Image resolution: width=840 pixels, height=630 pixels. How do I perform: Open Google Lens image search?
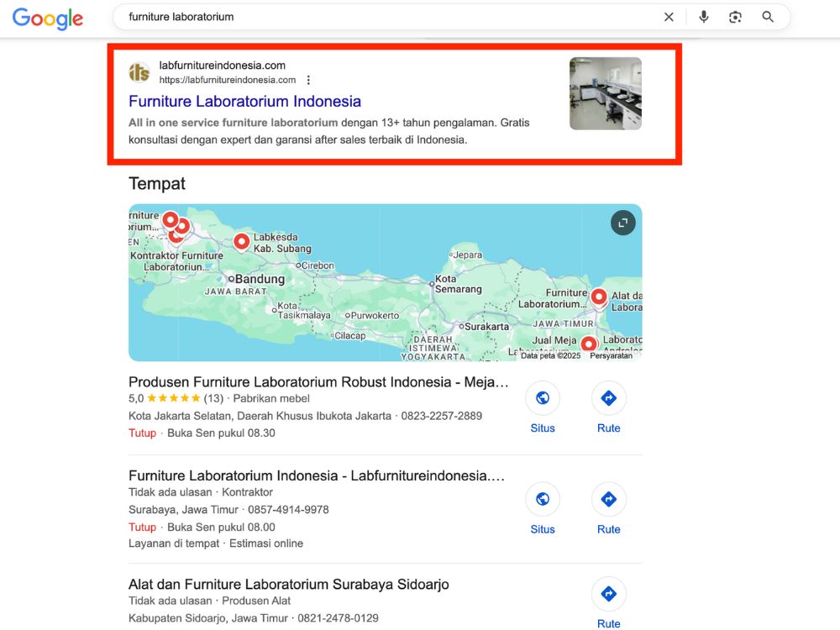tap(735, 17)
